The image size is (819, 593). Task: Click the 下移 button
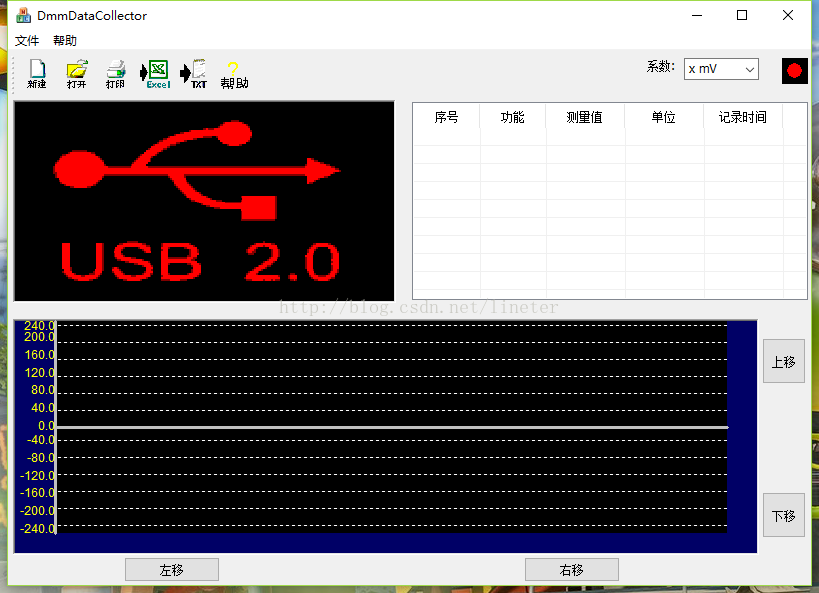coord(783,515)
